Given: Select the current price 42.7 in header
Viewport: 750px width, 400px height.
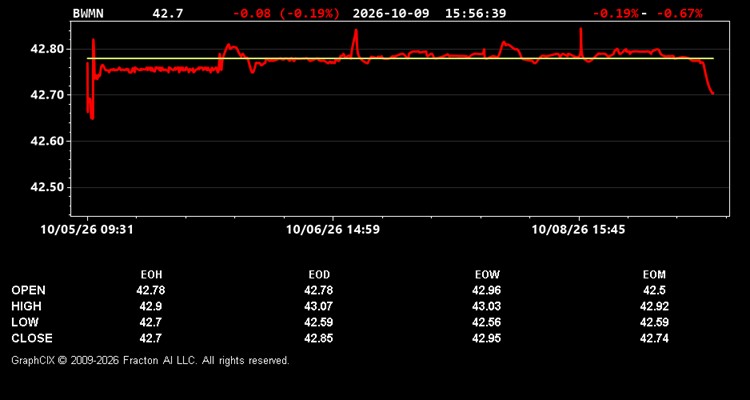Looking at the screenshot, I should point(167,13).
